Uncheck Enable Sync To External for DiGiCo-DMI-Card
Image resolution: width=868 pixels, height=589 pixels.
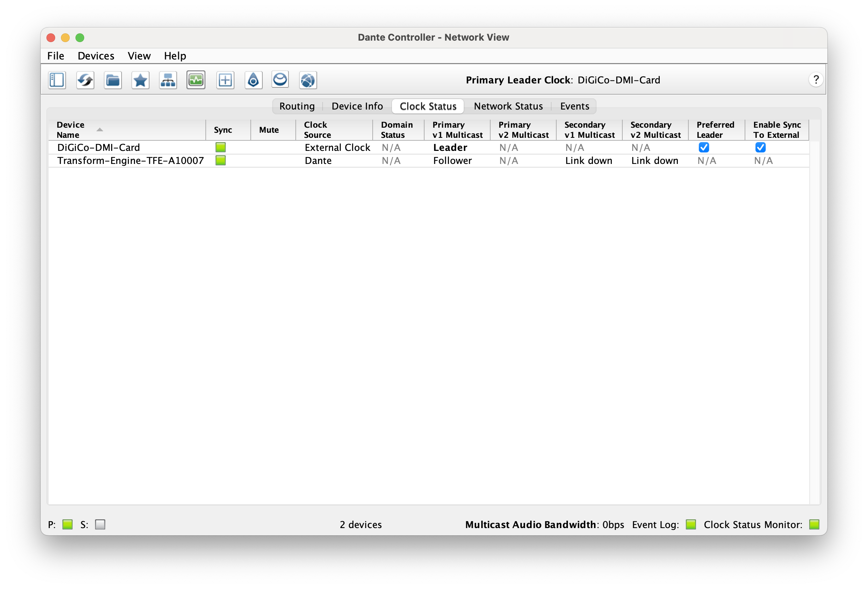click(x=760, y=148)
